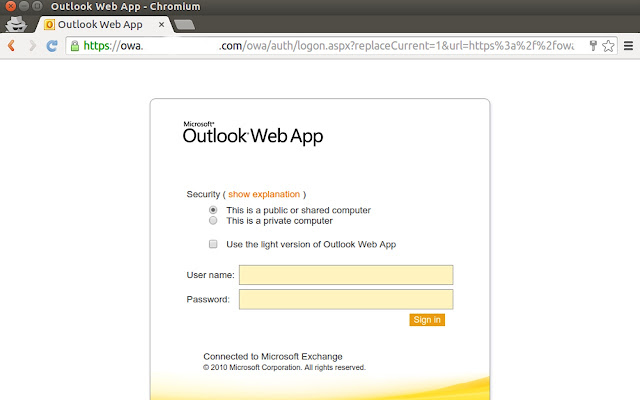Click the Outlook favicon on the tab

point(49,24)
